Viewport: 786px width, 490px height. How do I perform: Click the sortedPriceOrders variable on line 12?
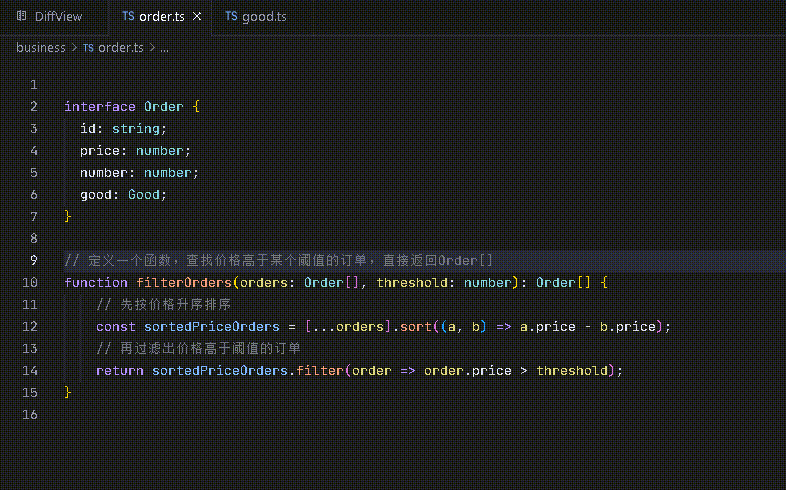coord(212,326)
